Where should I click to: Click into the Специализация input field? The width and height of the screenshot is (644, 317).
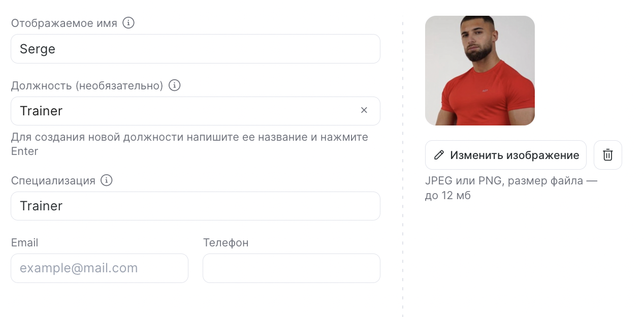click(195, 206)
